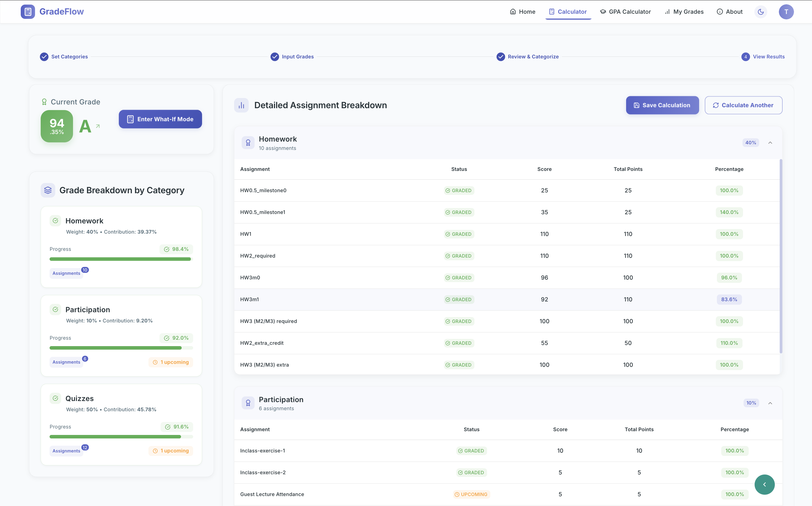This screenshot has width=812, height=506.
Task: Go to the GPA Calculator tab
Action: point(625,12)
